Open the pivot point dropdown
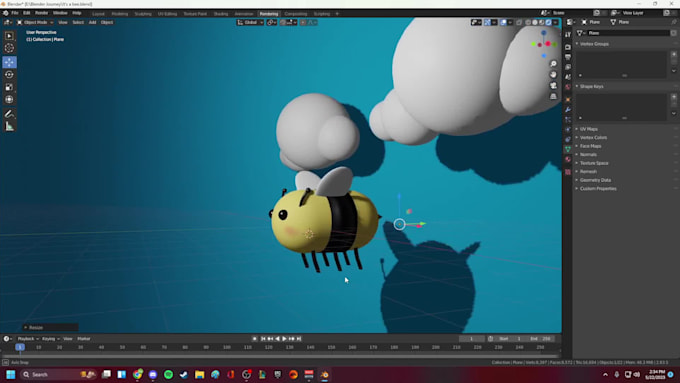The image size is (680, 383). pyautogui.click(x=271, y=22)
